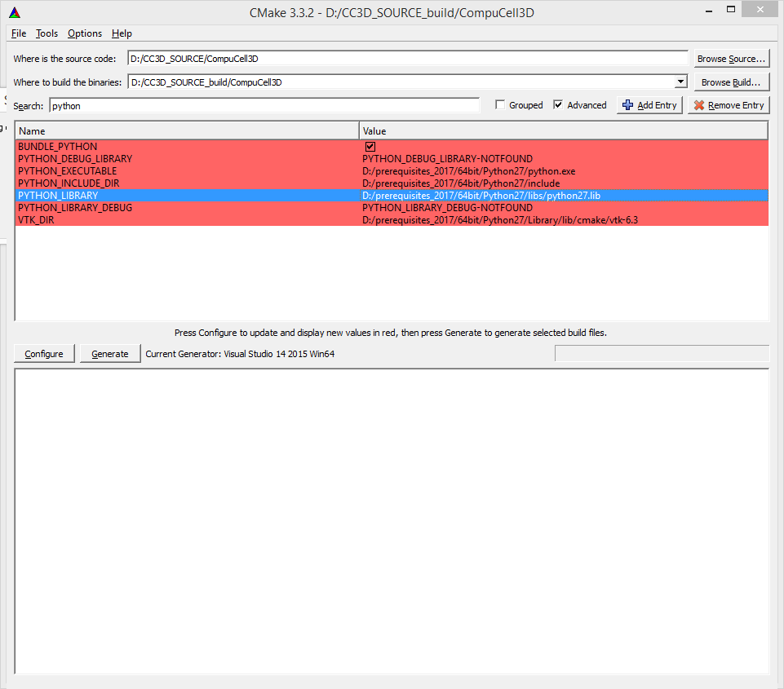Select the VTK_DIR entry value
Viewport: 784px width, 689px height.
pyautogui.click(x=499, y=220)
